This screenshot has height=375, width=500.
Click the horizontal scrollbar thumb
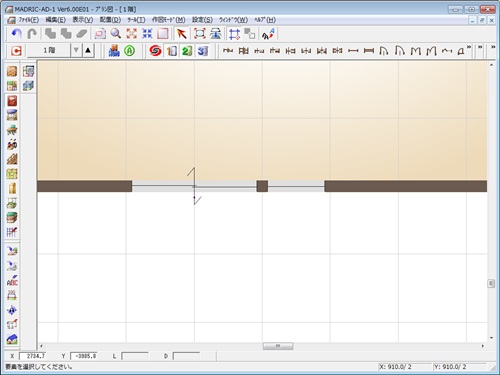coord(278,346)
